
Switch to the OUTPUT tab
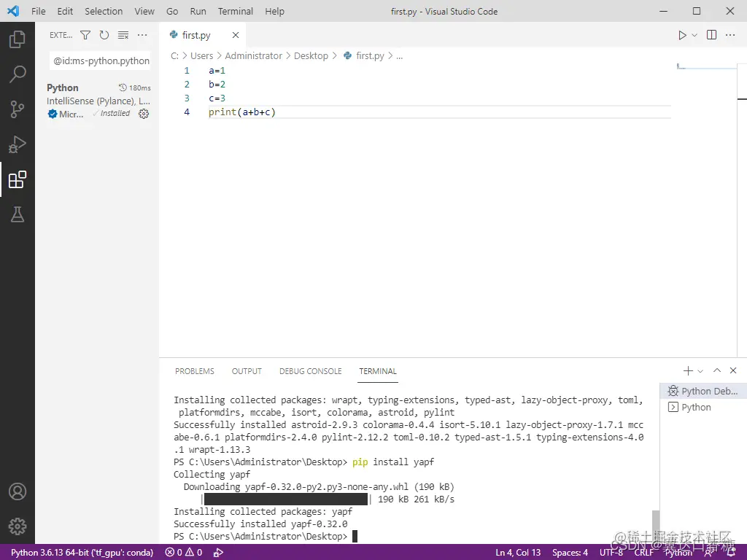tap(247, 371)
